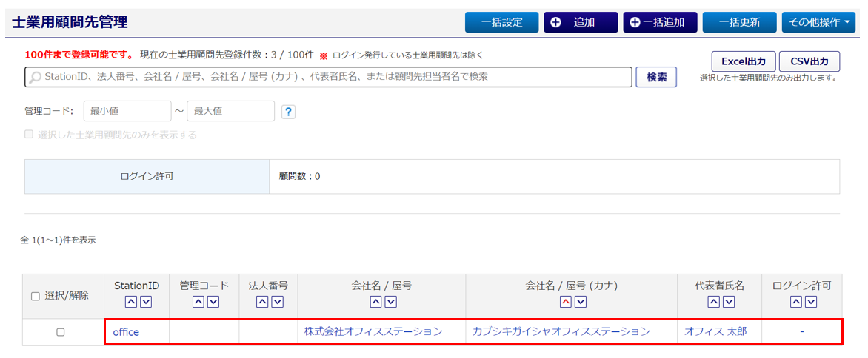
Task: Sort 代表者氏名 column ascending
Action: (x=713, y=302)
